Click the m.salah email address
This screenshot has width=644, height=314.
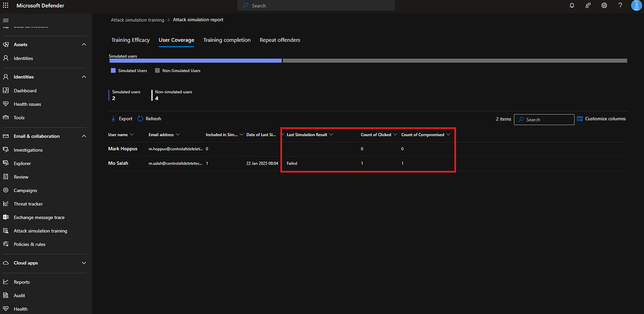[x=176, y=164]
